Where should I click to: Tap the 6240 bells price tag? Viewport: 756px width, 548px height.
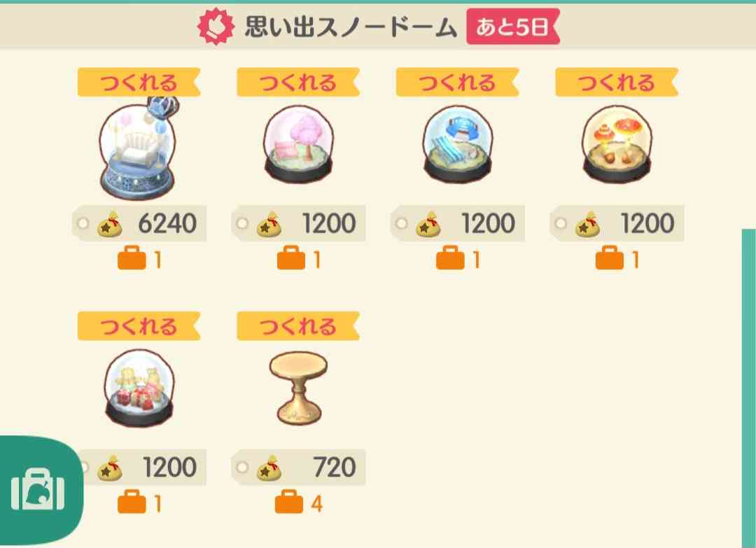[x=139, y=223]
